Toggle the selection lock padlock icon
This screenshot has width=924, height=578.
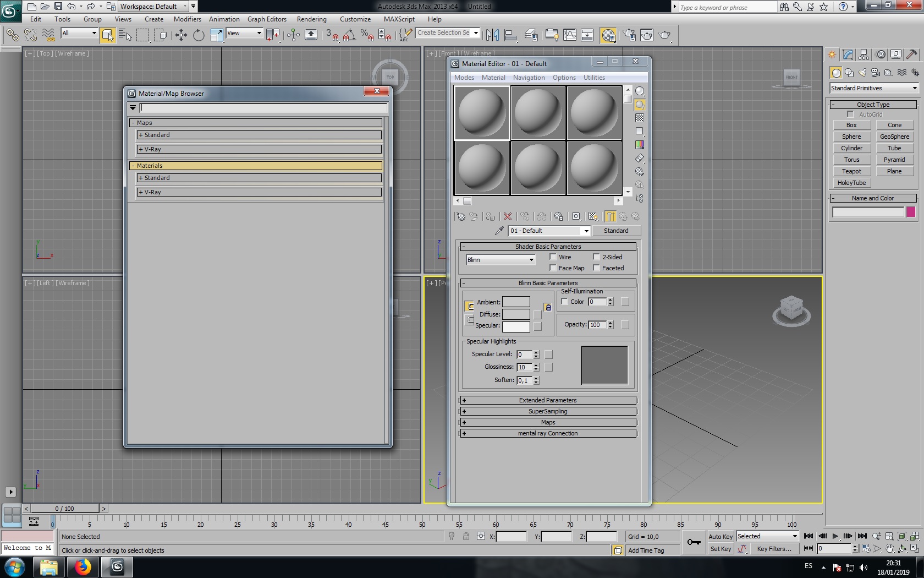click(466, 536)
